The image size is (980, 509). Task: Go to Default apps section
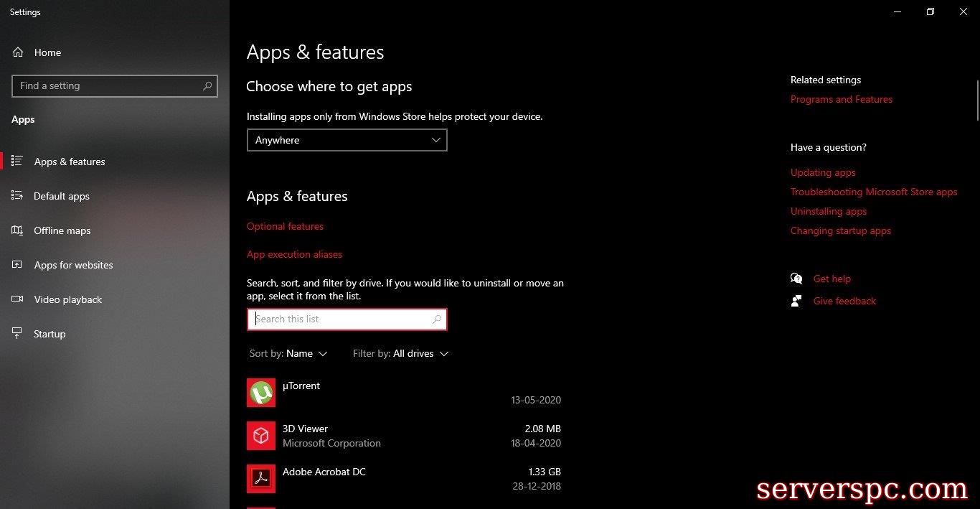pos(62,196)
